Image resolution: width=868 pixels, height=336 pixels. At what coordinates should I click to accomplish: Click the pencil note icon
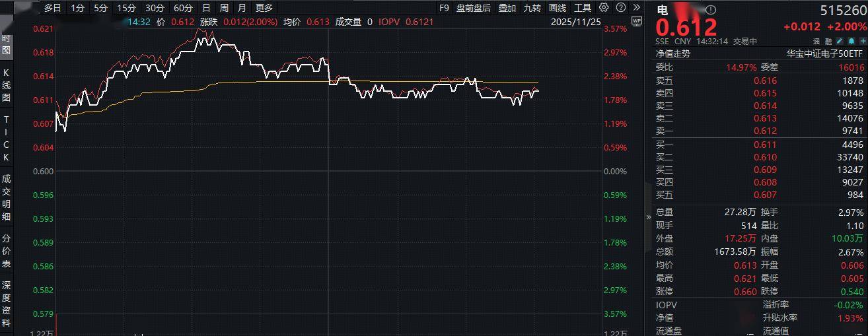[838, 41]
